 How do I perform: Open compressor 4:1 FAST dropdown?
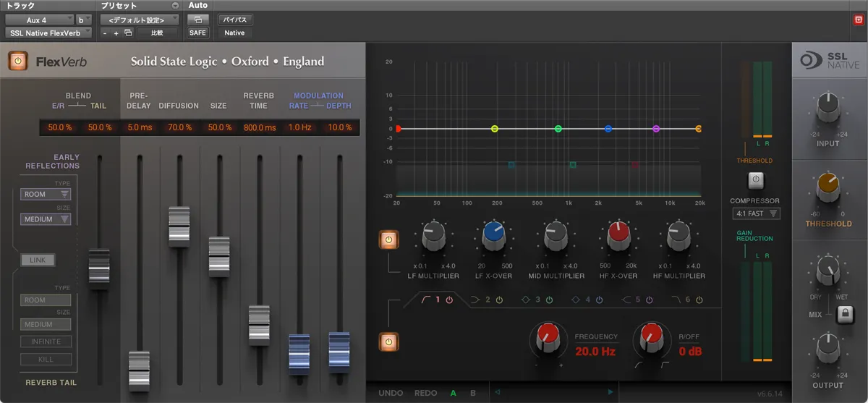(x=755, y=213)
